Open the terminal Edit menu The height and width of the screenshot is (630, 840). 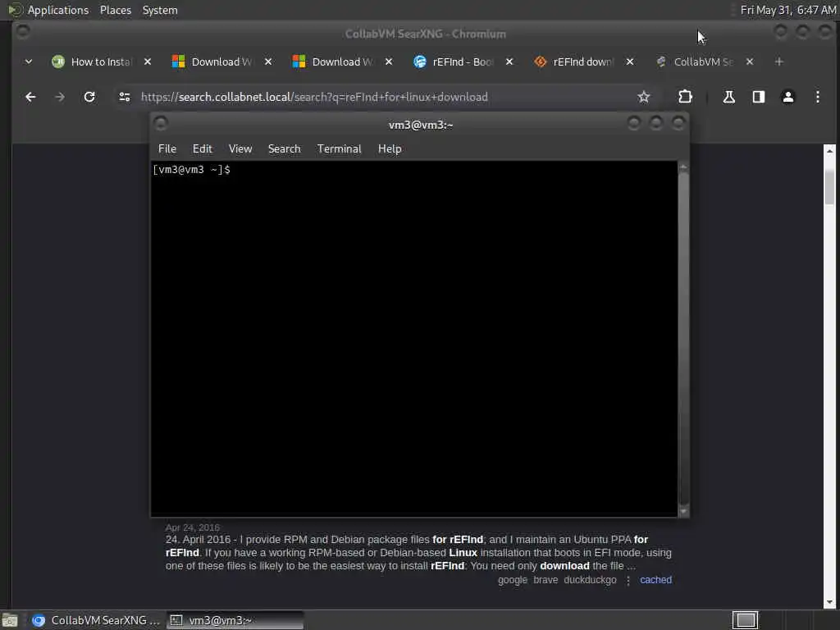click(x=203, y=149)
